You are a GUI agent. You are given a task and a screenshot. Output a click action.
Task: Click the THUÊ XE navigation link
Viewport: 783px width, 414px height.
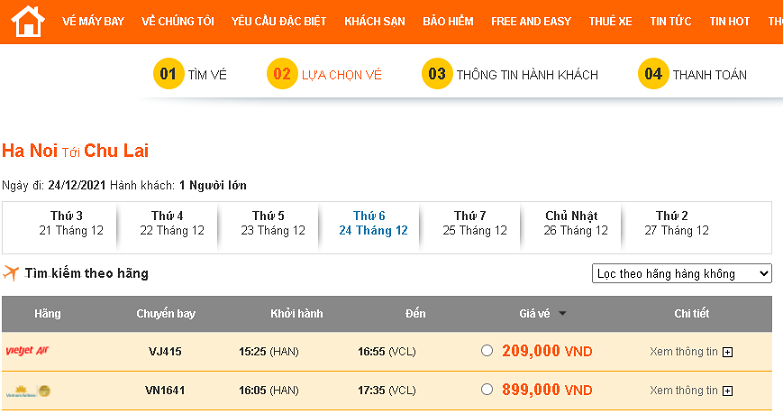tap(610, 21)
